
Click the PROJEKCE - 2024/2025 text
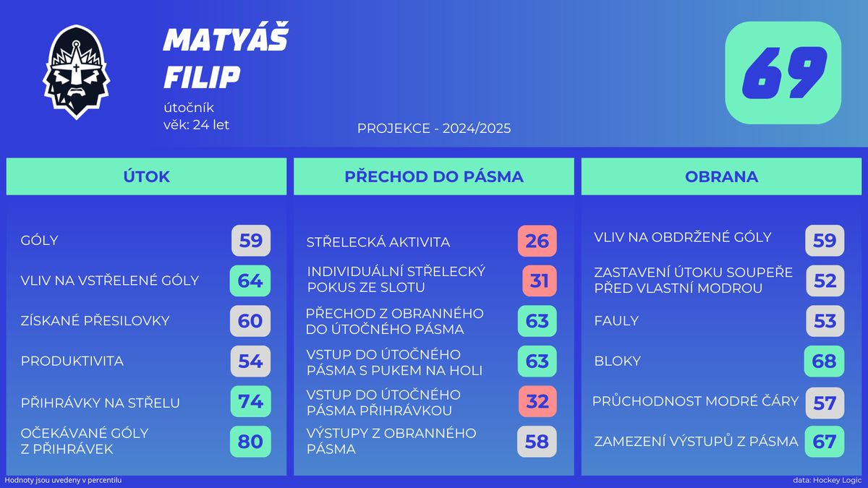tap(434, 129)
